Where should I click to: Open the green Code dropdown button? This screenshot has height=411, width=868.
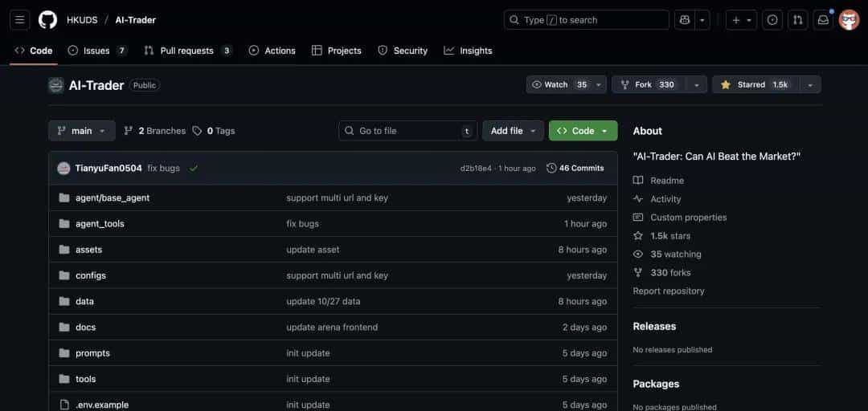point(583,131)
